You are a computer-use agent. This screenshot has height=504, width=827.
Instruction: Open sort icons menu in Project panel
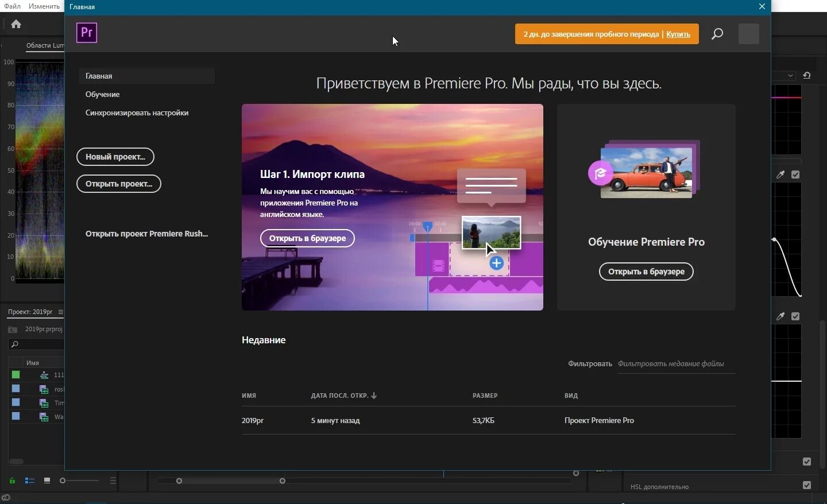click(x=113, y=480)
